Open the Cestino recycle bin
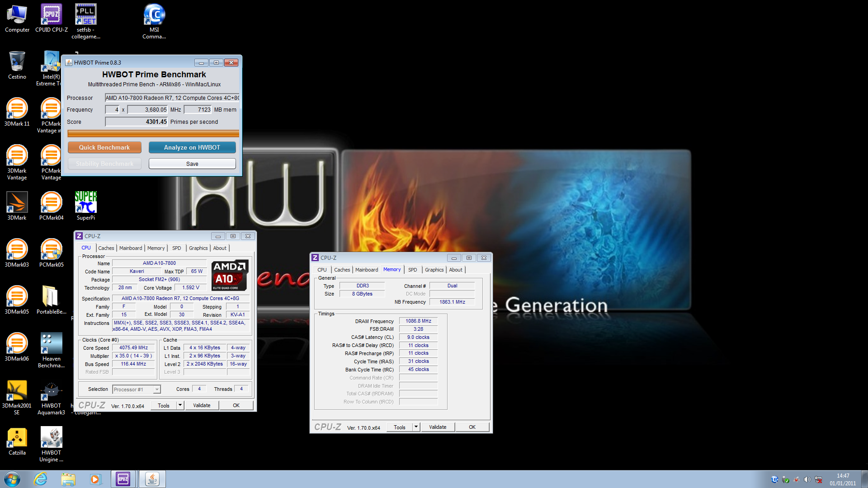Image resolution: width=868 pixels, height=488 pixels. pyautogui.click(x=17, y=66)
